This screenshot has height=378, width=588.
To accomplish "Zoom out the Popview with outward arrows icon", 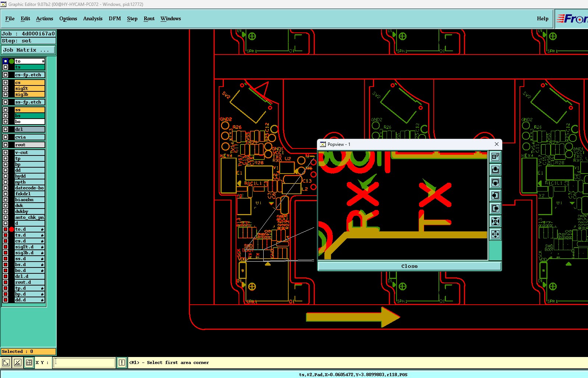I will (495, 234).
